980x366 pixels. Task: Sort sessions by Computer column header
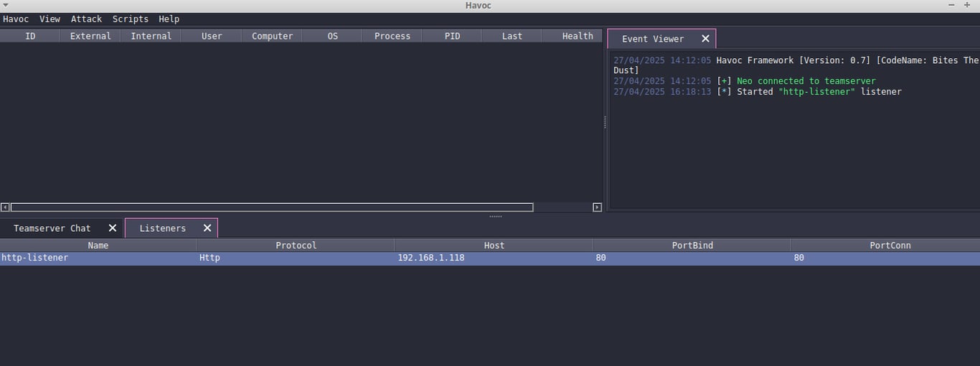point(272,36)
